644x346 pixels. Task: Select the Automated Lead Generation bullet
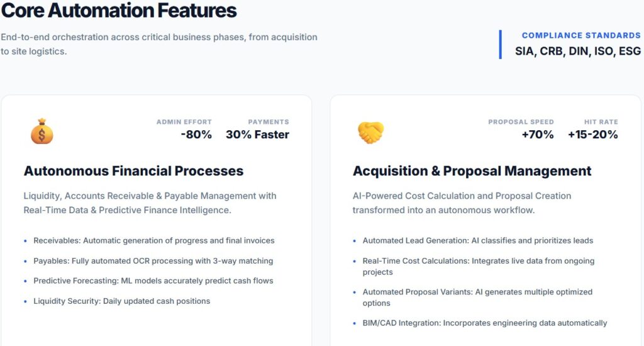(x=477, y=240)
